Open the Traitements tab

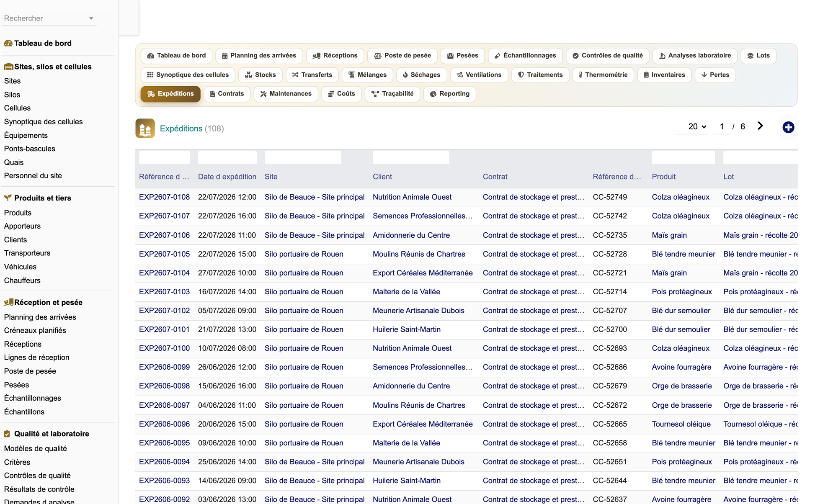540,75
